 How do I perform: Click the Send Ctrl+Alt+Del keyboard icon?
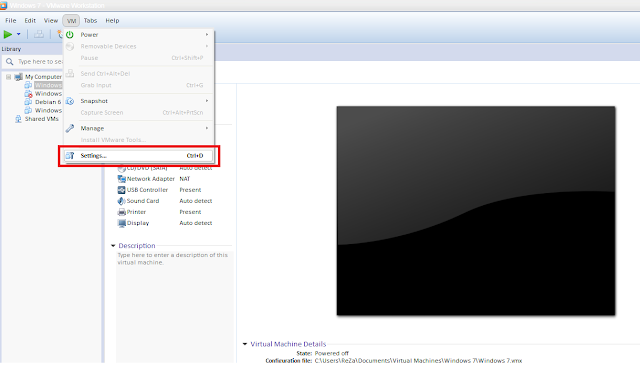click(x=70, y=73)
